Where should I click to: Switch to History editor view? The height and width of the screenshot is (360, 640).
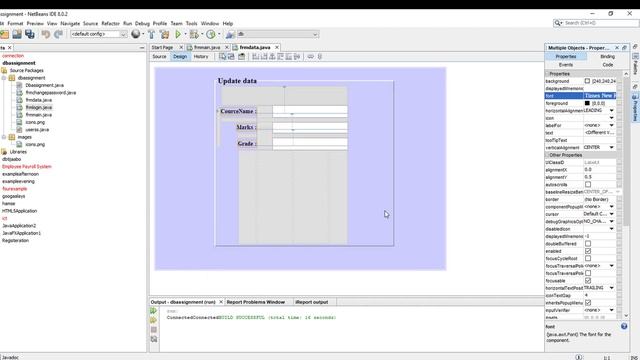point(201,57)
